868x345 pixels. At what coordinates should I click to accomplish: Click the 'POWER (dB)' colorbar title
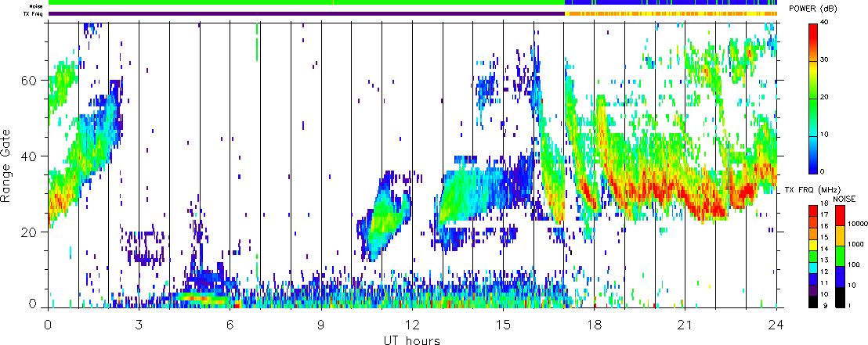(814, 9)
